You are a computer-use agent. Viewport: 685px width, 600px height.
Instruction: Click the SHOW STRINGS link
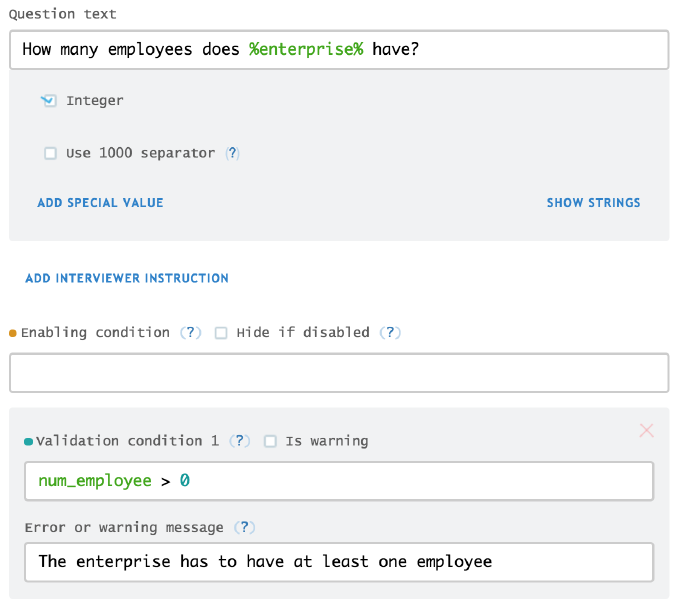click(x=593, y=203)
